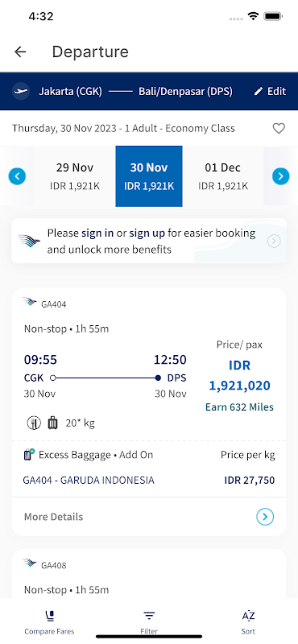Viewport: 298px width, 644px height.
Task: Toggle the heart favorite icon
Action: click(279, 129)
